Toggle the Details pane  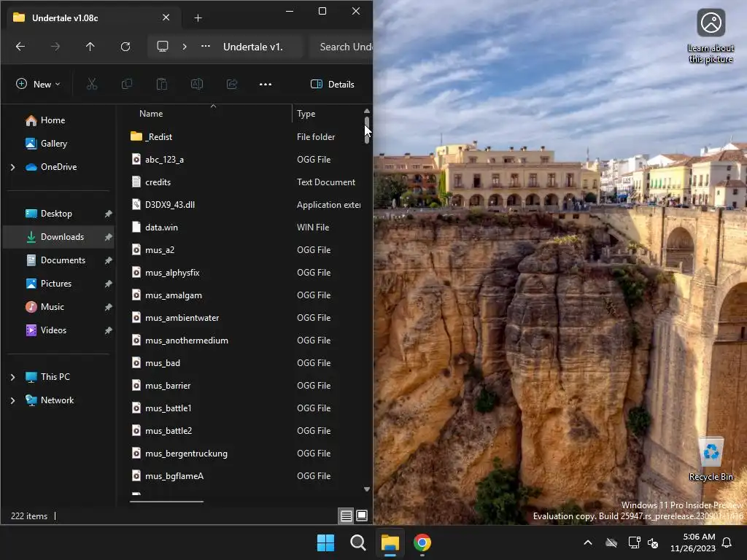(333, 85)
